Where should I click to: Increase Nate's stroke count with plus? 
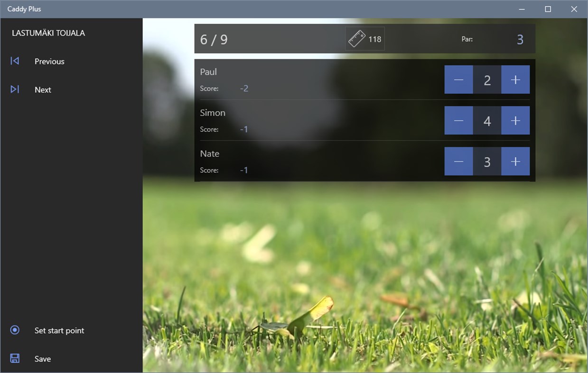point(515,161)
